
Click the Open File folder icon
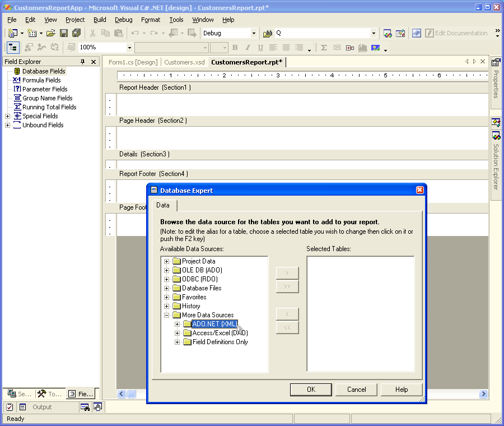point(51,34)
